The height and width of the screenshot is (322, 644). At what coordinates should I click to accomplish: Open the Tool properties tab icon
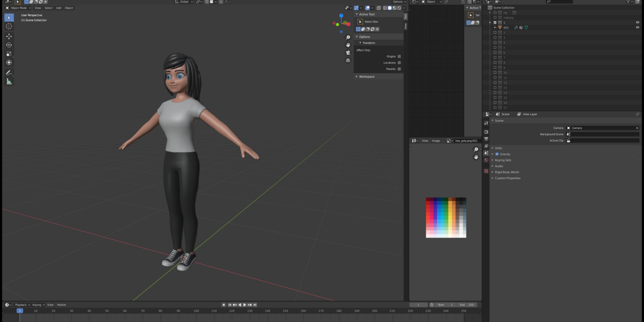[x=486, y=123]
